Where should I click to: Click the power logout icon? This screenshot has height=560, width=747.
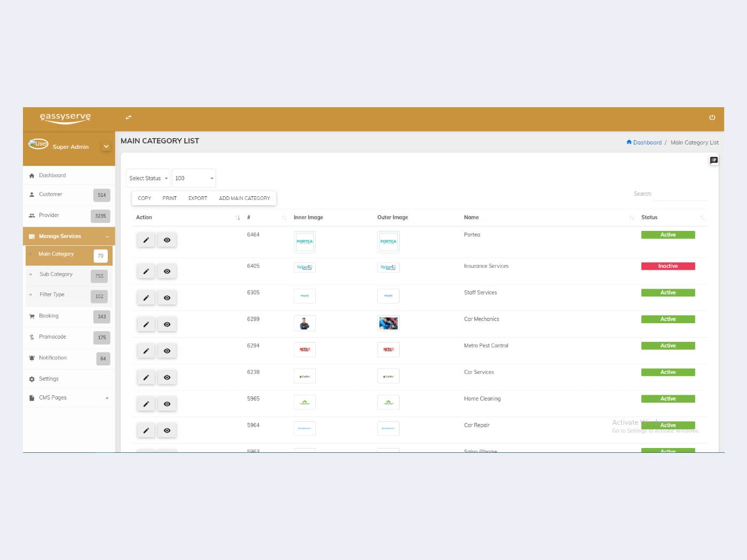coord(712,117)
